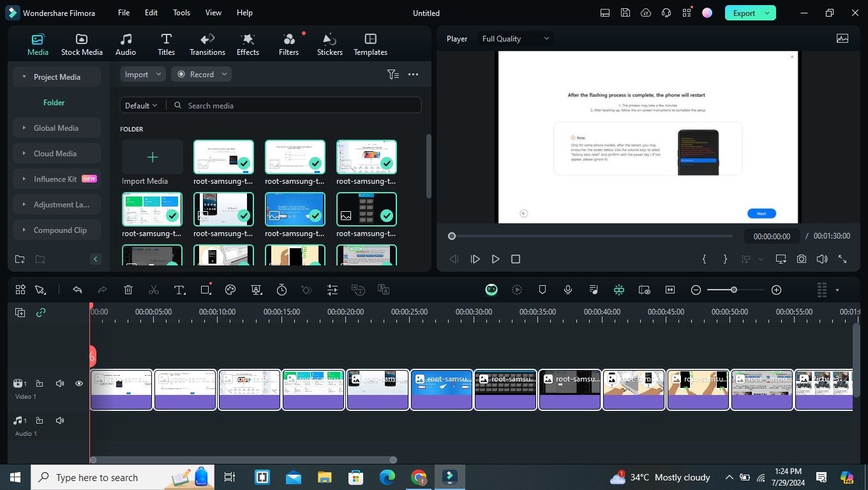Play the preview
This screenshot has height=490, width=868.
point(495,259)
